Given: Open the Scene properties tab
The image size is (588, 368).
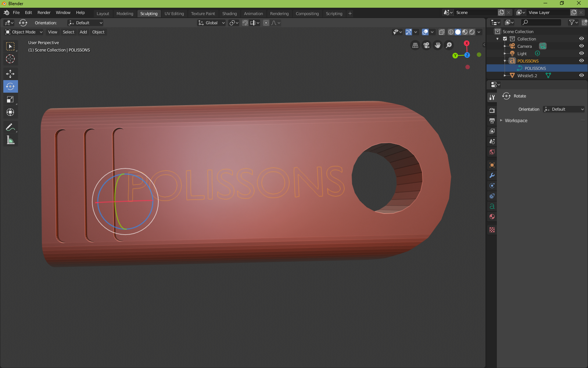Looking at the screenshot, I should tap(492, 141).
